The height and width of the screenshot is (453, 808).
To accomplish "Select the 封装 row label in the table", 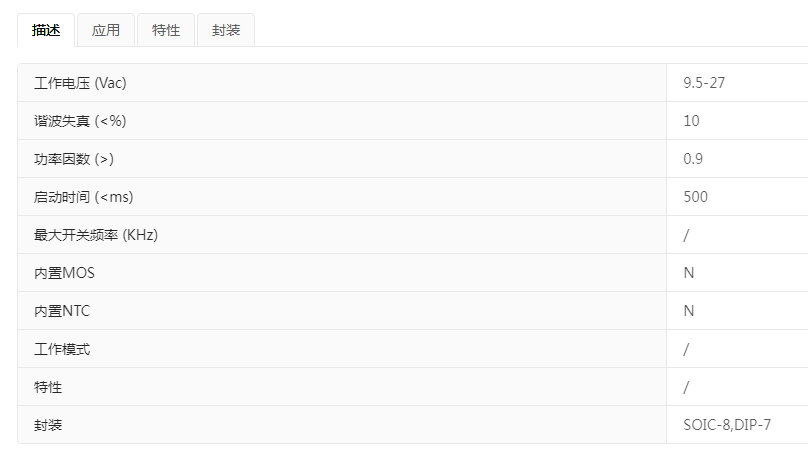I will point(48,425).
